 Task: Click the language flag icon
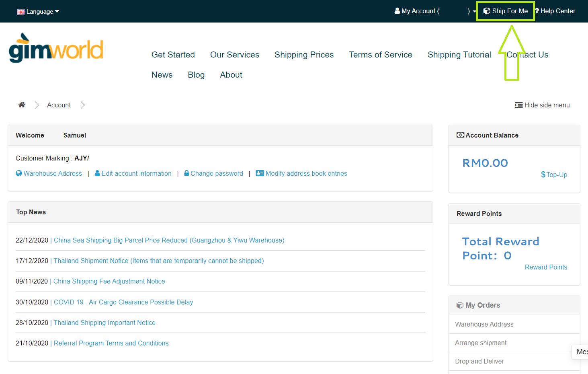point(20,12)
